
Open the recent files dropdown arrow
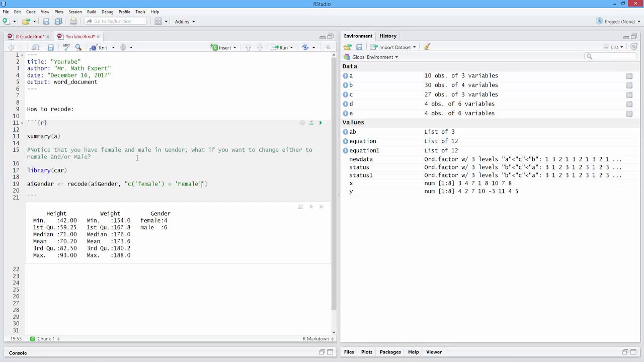[34, 22]
